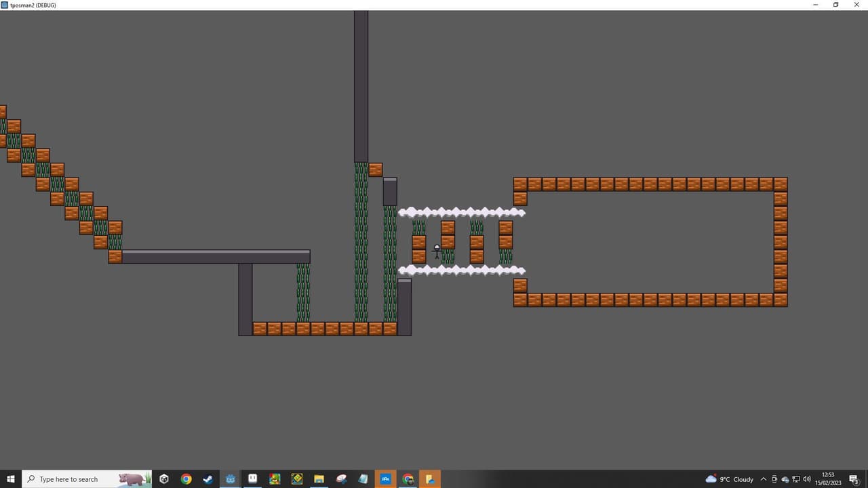Restore down the tposman2 window
Screen dimensions: 868x488
(x=835, y=5)
